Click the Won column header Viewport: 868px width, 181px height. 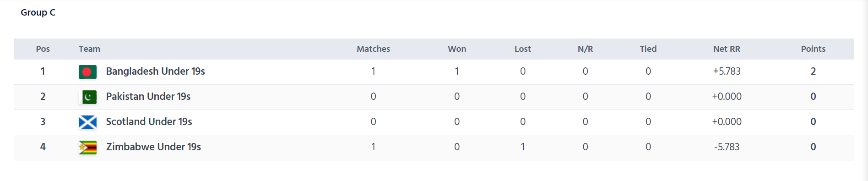coord(457,49)
